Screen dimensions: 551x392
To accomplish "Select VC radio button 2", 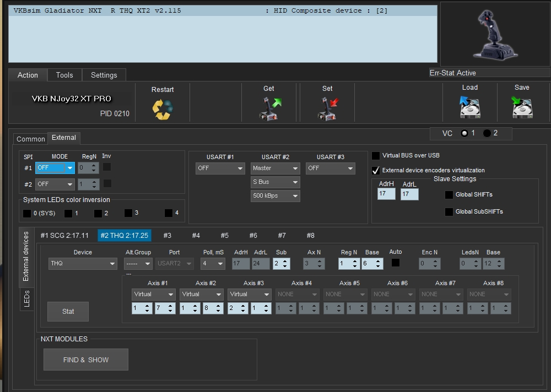I will click(x=487, y=133).
